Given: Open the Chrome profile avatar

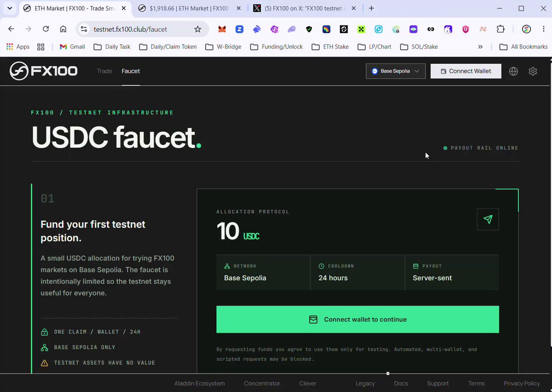Looking at the screenshot, I should 527,29.
